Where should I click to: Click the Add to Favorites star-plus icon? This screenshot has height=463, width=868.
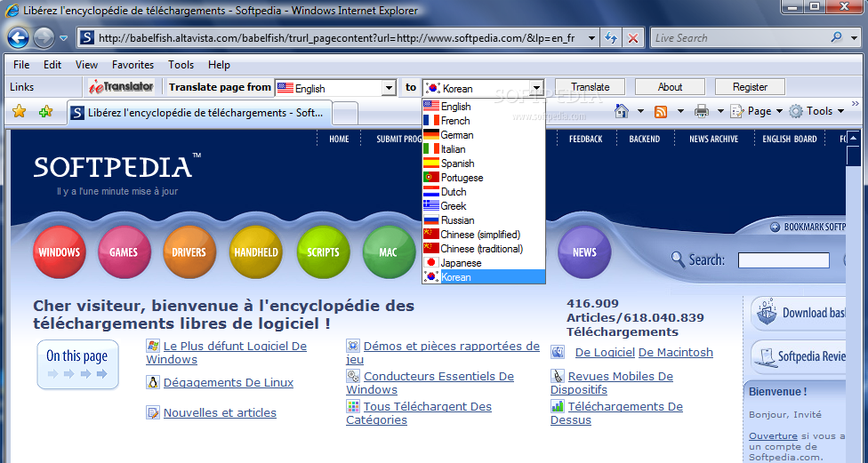pos(46,112)
